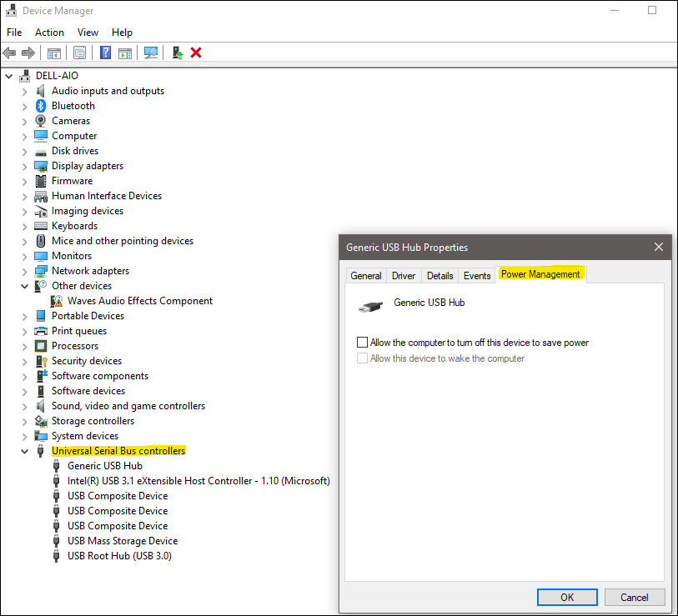Open the Help menu

[122, 33]
